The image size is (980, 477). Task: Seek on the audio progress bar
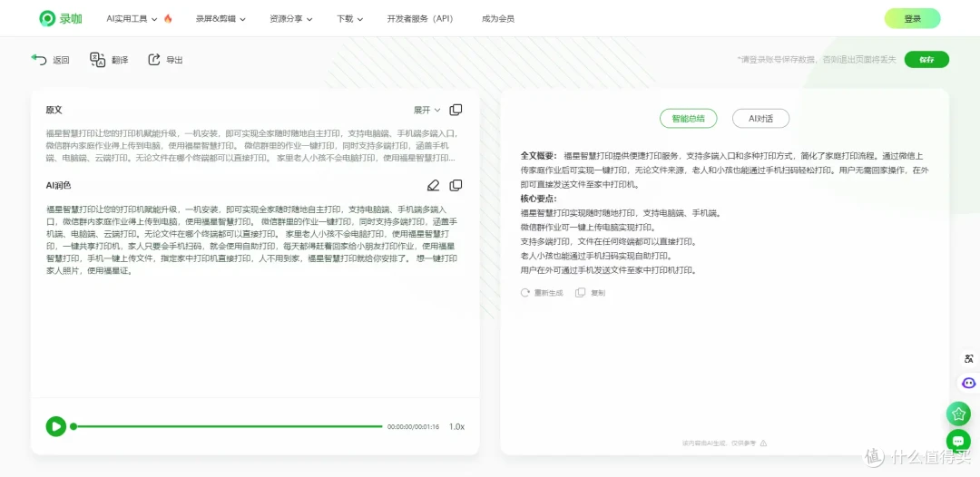coord(226,426)
